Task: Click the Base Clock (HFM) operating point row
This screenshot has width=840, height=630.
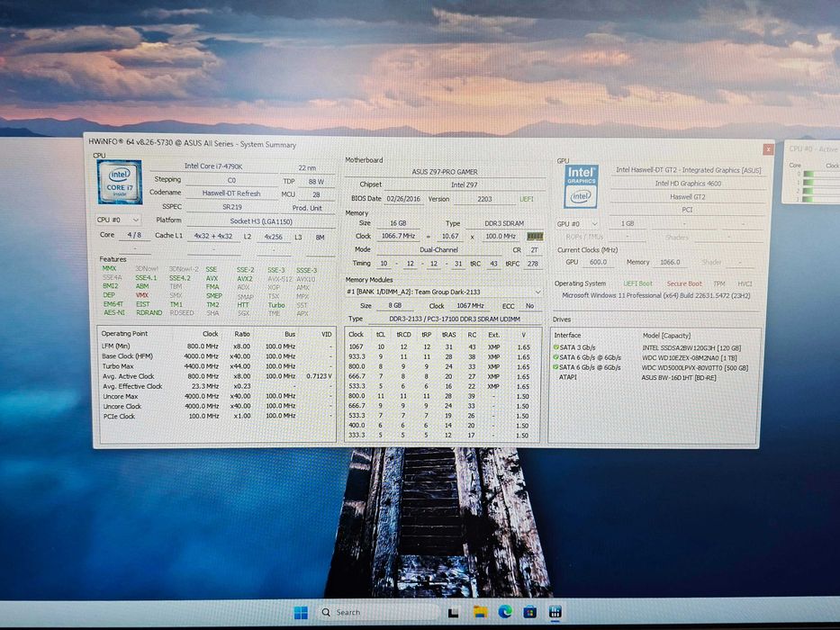Action: 217,356
